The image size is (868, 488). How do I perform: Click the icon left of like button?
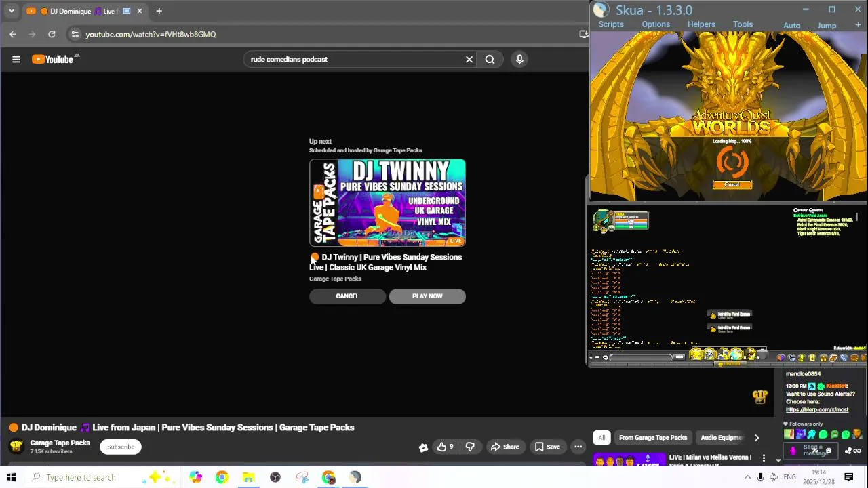click(x=423, y=447)
